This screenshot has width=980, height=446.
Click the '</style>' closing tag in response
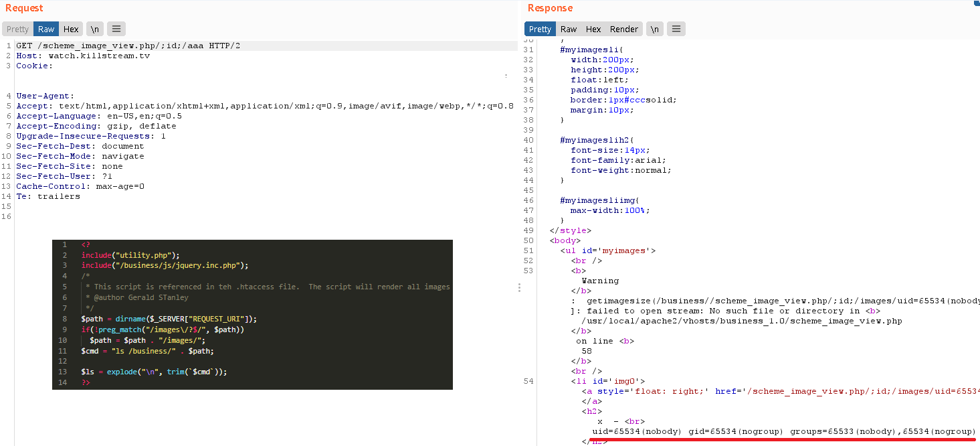pos(571,230)
